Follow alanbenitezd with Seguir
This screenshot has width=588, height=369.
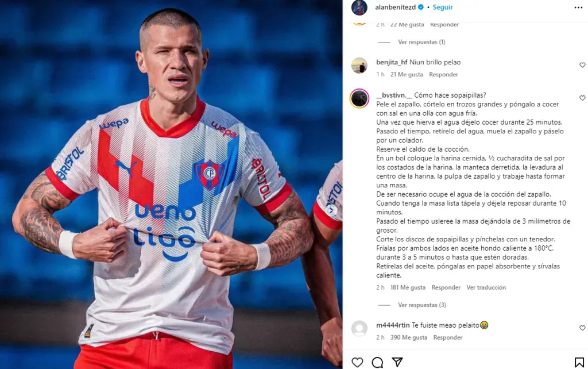pyautogui.click(x=443, y=7)
